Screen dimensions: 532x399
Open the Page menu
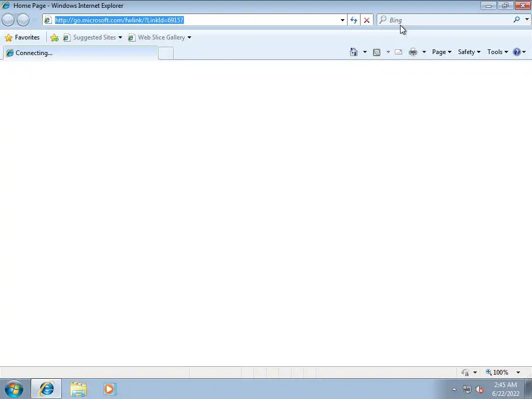(442, 52)
